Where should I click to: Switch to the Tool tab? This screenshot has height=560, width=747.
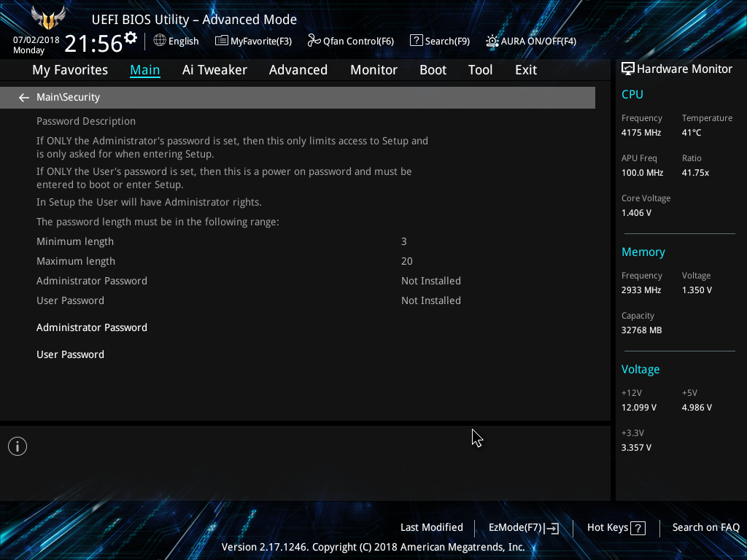pyautogui.click(x=480, y=70)
